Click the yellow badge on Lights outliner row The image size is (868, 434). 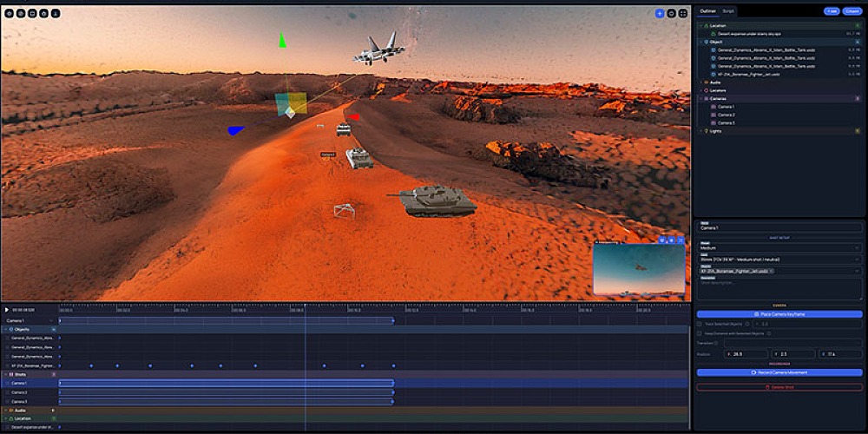point(858,131)
